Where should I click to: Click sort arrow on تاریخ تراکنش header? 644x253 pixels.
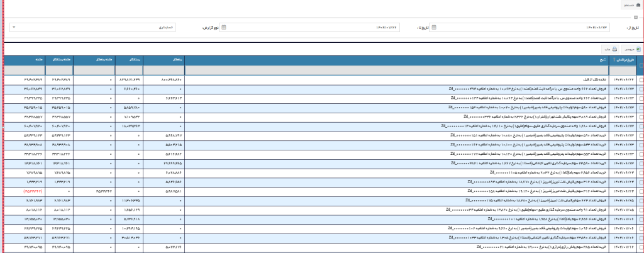point(613,60)
